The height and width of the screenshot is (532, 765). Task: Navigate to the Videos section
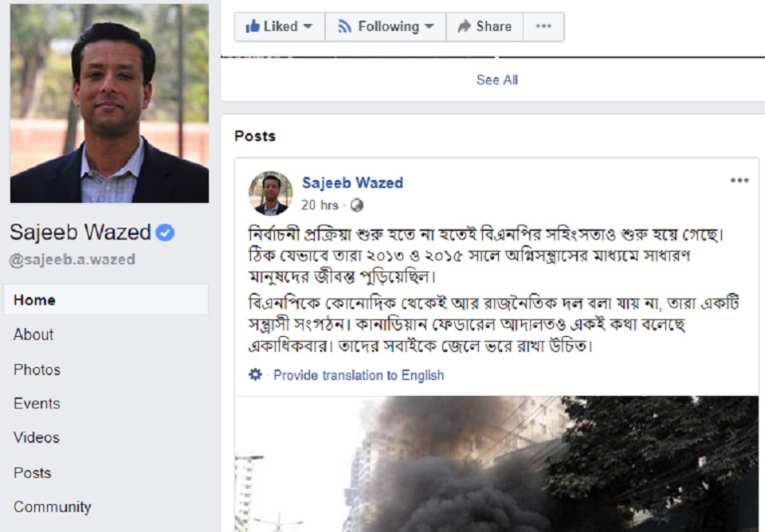tap(35, 437)
